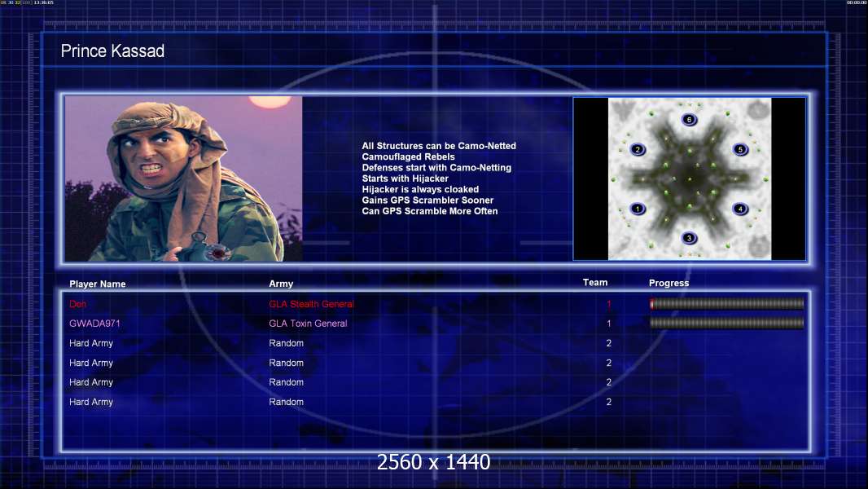This screenshot has height=489, width=868.
Task: Click the GLA Toxin General army entry
Action: tap(308, 324)
